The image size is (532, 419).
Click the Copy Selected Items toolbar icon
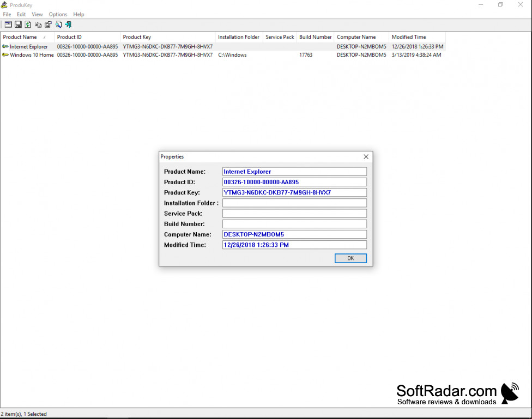pyautogui.click(x=38, y=25)
